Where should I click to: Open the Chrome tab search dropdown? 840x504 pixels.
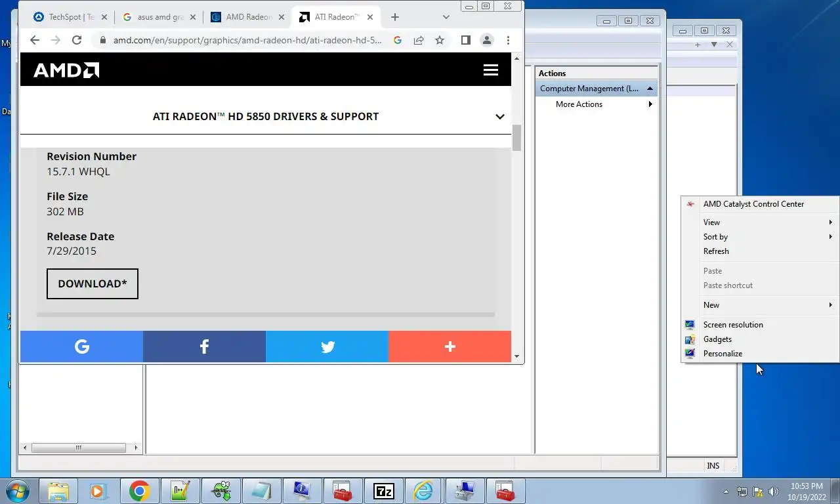click(x=446, y=17)
